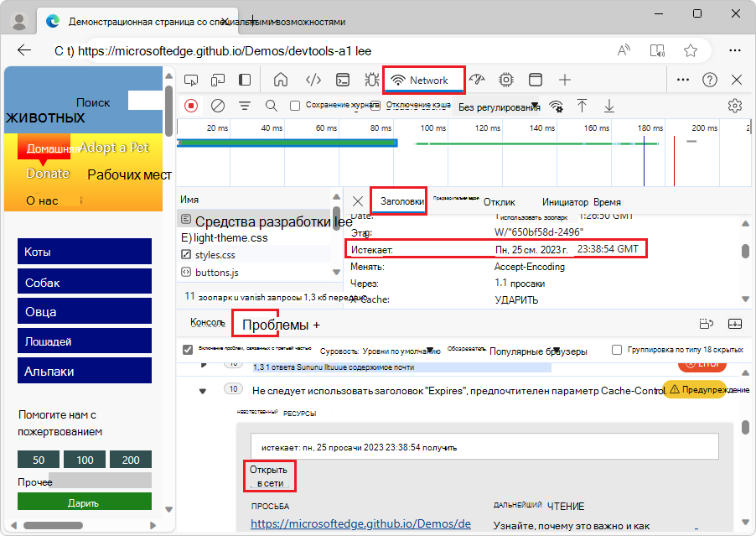
Task: Enable Group by kind checkbox
Action: 617,349
